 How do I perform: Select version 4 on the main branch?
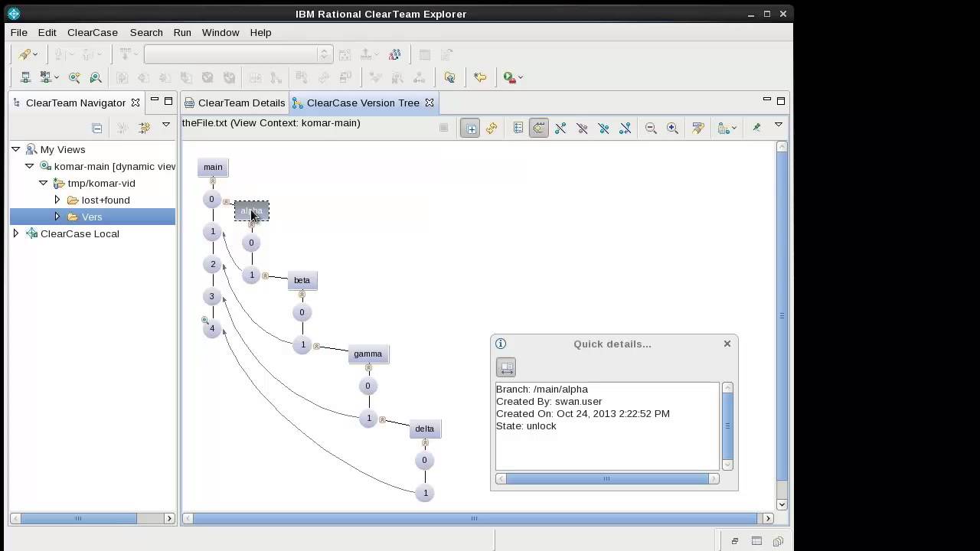tap(212, 328)
